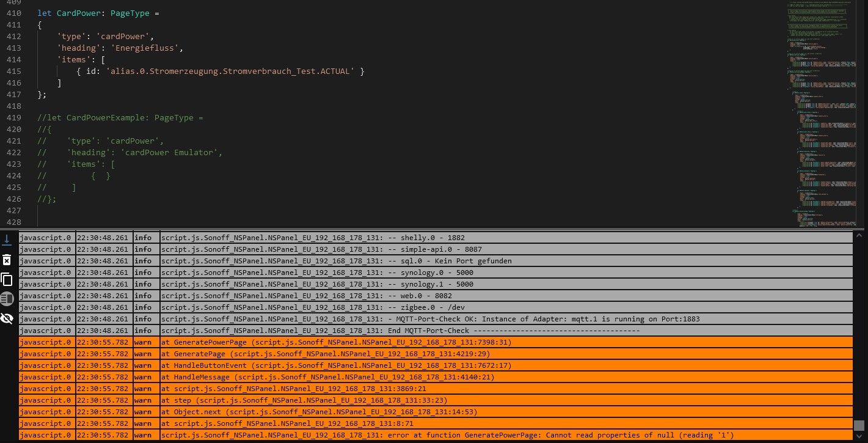Click line number 426 in the gutter
The height and width of the screenshot is (443, 868).
[x=14, y=199]
